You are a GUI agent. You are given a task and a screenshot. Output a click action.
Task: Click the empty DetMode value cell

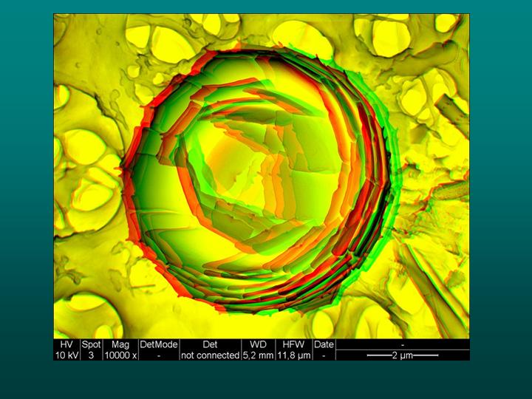pyautogui.click(x=159, y=355)
